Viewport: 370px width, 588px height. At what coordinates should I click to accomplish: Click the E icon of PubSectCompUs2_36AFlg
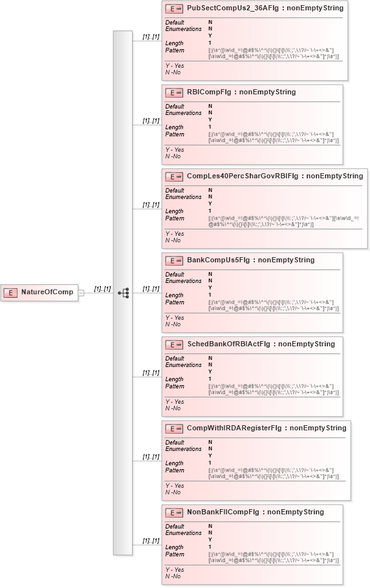(174, 8)
